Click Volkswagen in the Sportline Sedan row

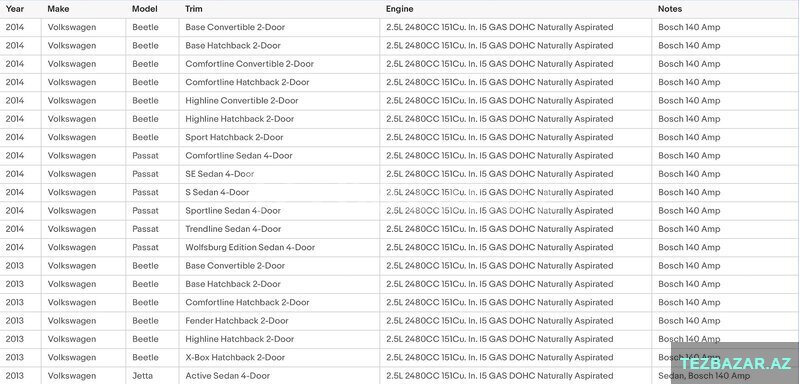(72, 211)
